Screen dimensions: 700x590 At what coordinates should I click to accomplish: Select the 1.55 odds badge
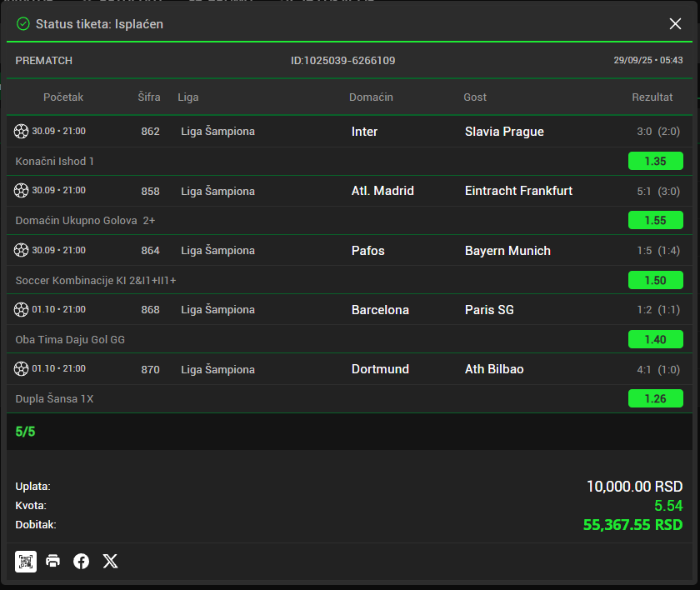655,221
